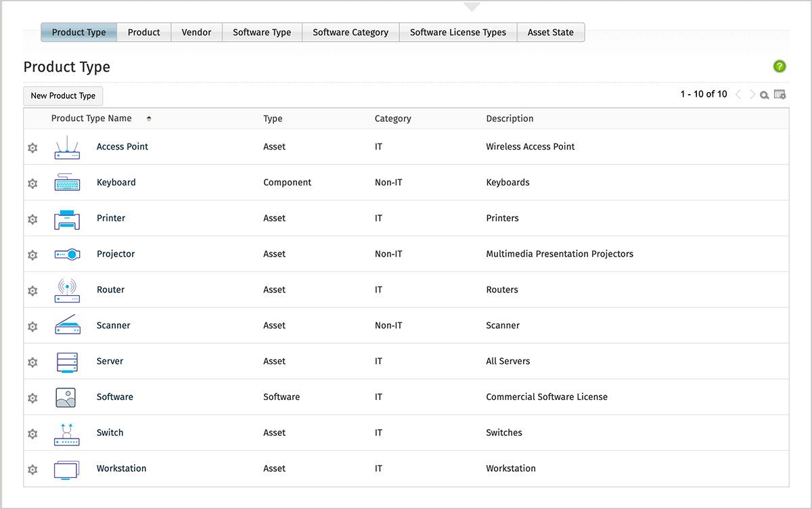Open the column chooser icon
The image size is (812, 509).
780,94
